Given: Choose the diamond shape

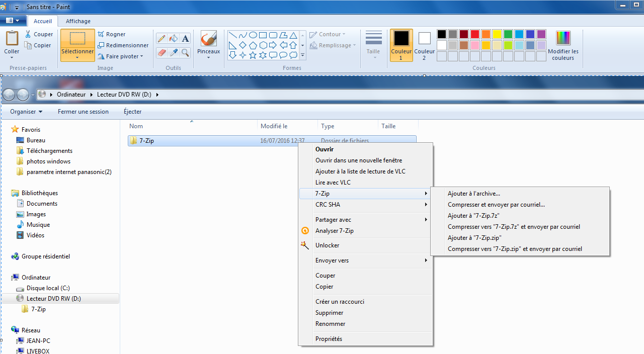Looking at the screenshot, I should tap(243, 45).
